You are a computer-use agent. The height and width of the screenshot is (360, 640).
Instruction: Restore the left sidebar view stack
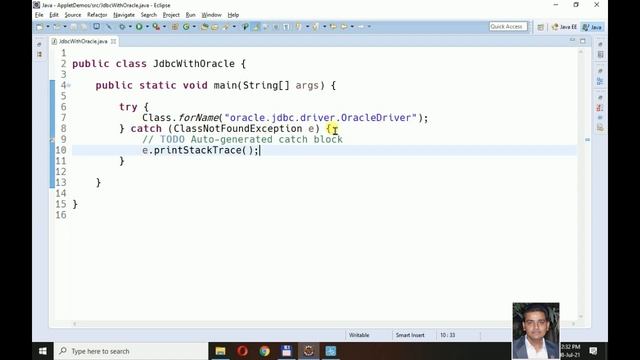tap(40, 44)
